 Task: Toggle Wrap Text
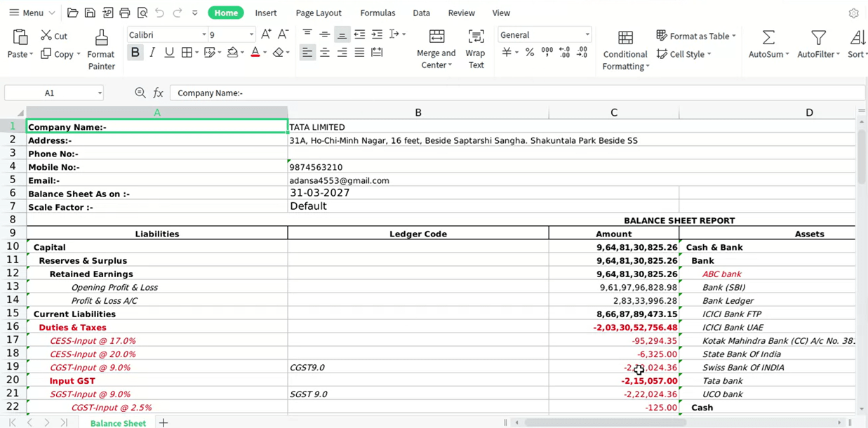coord(476,48)
